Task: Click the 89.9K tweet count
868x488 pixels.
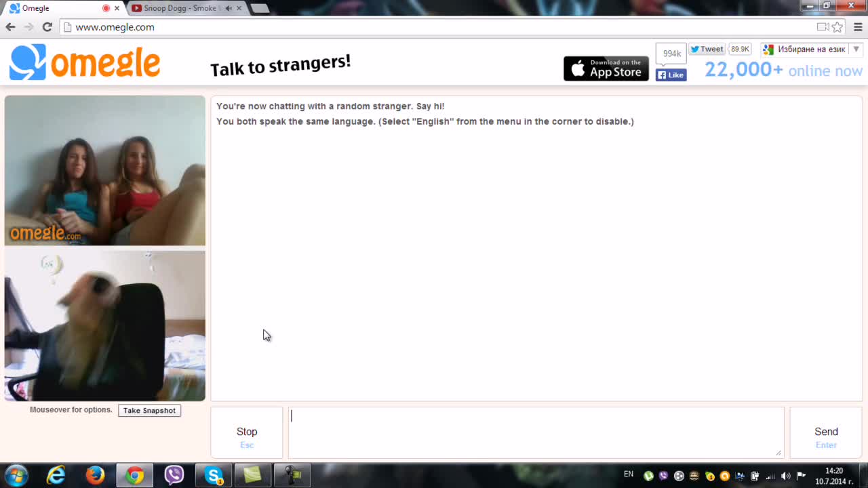Action: (740, 49)
